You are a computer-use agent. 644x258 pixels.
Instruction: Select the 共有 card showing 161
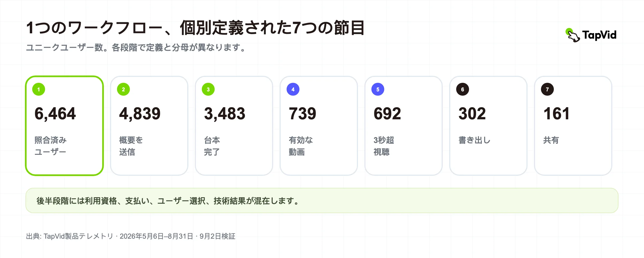(573, 126)
